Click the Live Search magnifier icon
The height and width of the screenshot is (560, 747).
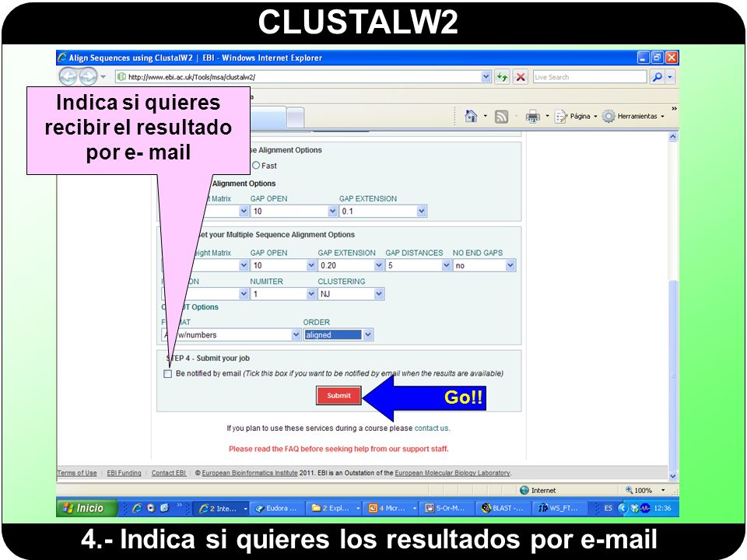click(657, 77)
